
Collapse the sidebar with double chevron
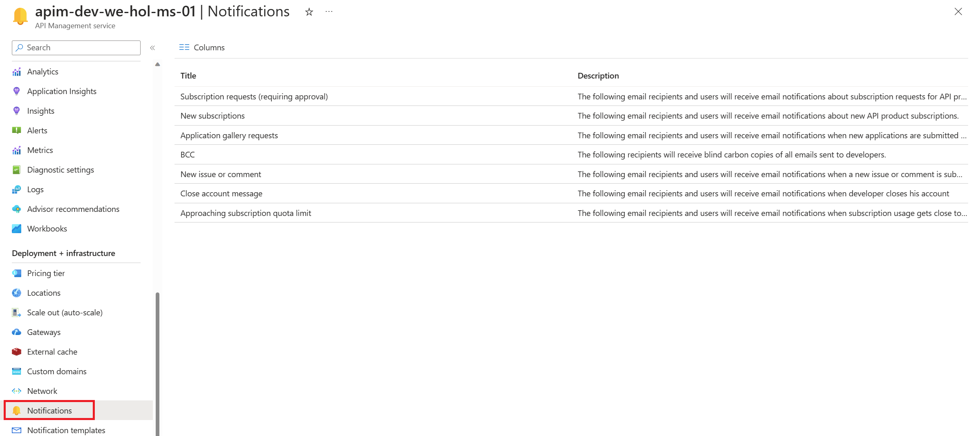(152, 48)
